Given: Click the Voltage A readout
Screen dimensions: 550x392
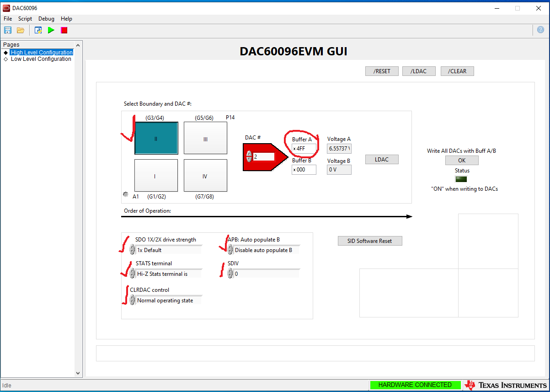Looking at the screenshot, I should pyautogui.click(x=339, y=148).
